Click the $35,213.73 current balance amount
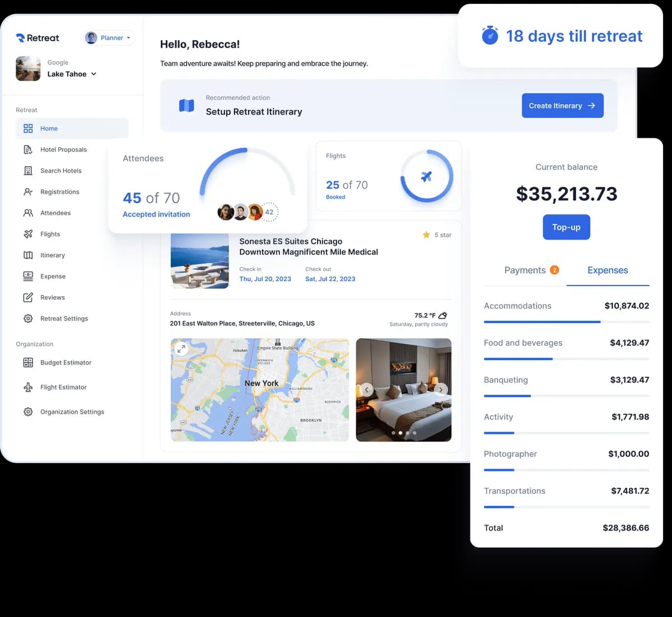Viewport: 672px width, 617px height. pos(566,194)
